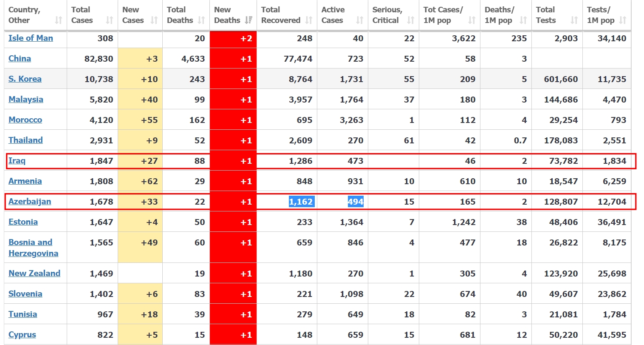Sort table by Total Cases column icon

[x=110, y=20]
